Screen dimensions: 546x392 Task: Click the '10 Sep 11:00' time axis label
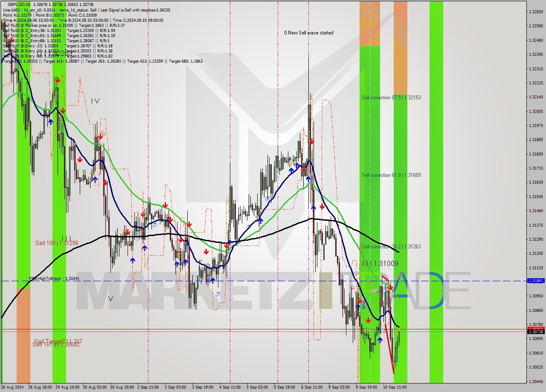395,387
